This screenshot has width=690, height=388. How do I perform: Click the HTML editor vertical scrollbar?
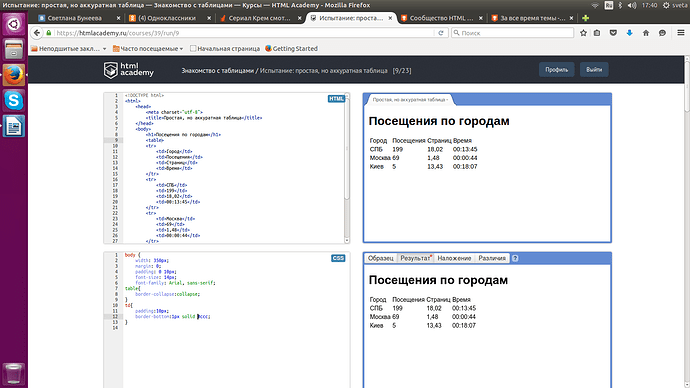pyautogui.click(x=347, y=150)
